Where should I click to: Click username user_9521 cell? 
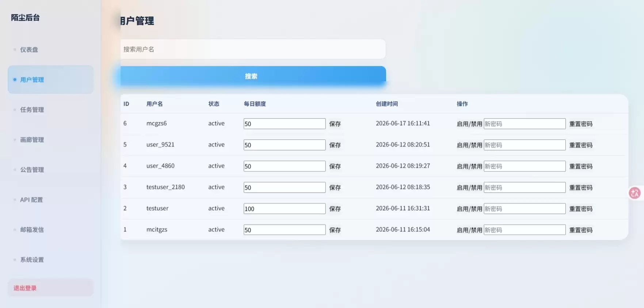(x=160, y=145)
